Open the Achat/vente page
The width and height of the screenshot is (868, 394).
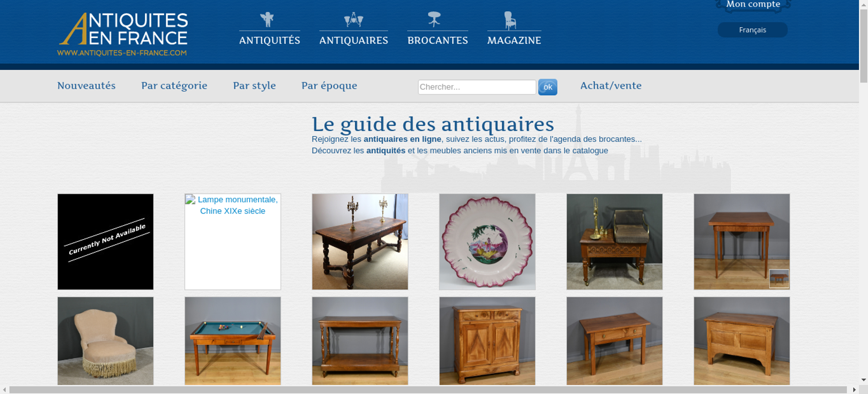click(x=611, y=85)
